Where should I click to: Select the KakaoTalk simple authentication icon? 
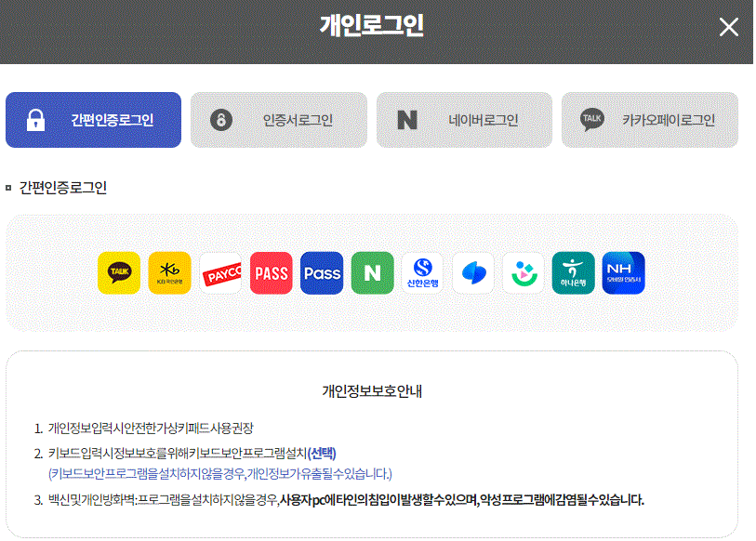(119, 272)
